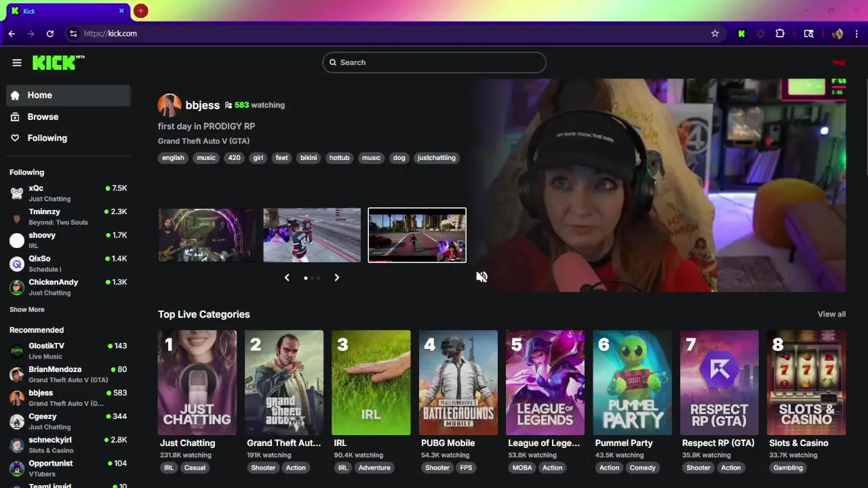Click the 'bikini' tag
The width and height of the screenshot is (868, 488).
tap(309, 158)
